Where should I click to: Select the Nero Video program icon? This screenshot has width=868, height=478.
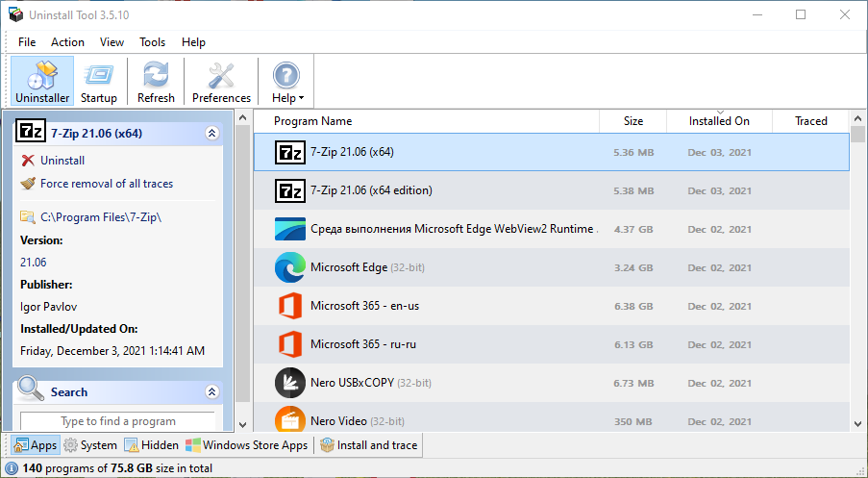coord(290,419)
